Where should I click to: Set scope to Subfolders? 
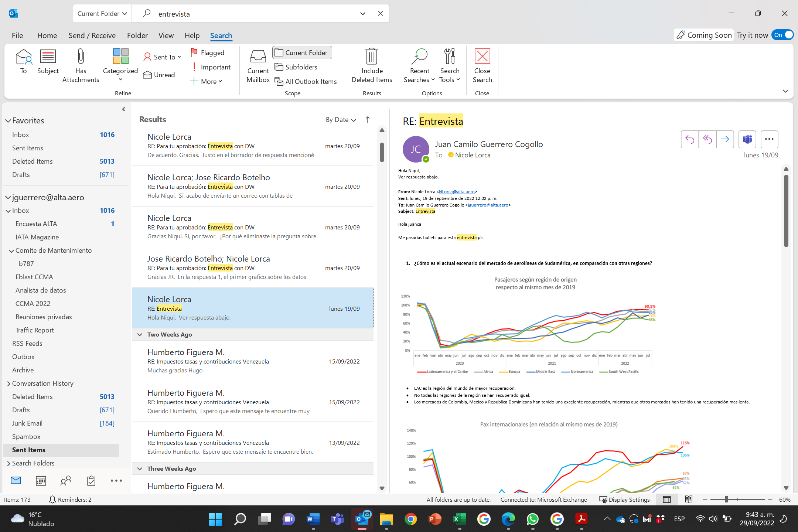click(x=296, y=67)
